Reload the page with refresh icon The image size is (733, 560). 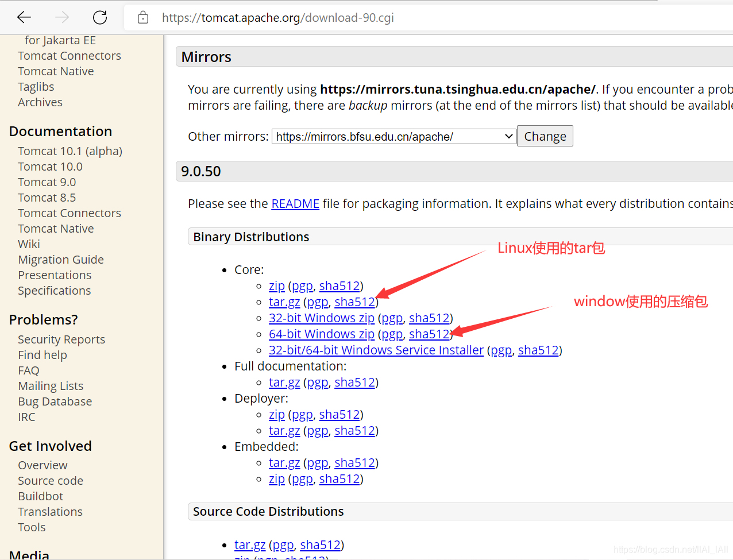point(100,17)
